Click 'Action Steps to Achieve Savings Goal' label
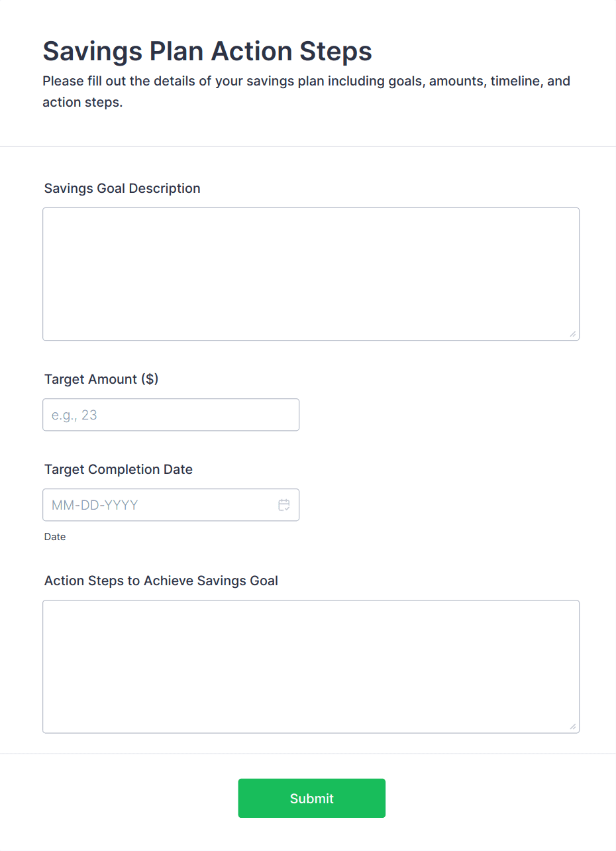The width and height of the screenshot is (616, 851). point(161,581)
